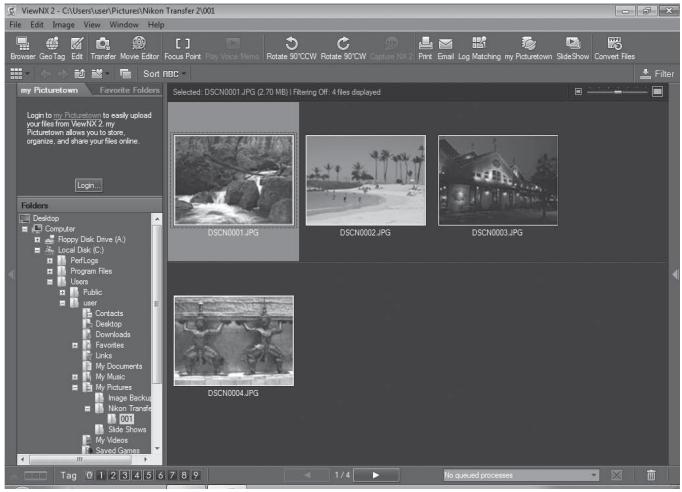Select thumbnail DSCN0003.JPG night building
This screenshot has height=492, width=682.
(x=498, y=180)
